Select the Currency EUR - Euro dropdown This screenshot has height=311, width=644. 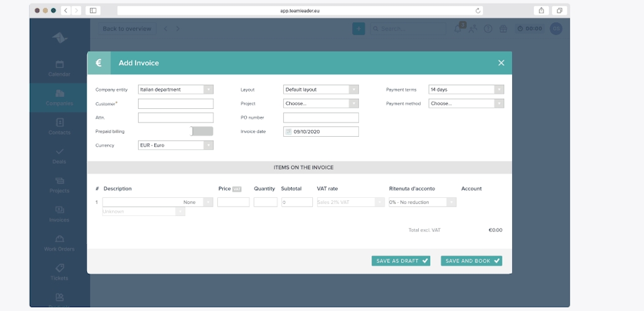tap(175, 146)
